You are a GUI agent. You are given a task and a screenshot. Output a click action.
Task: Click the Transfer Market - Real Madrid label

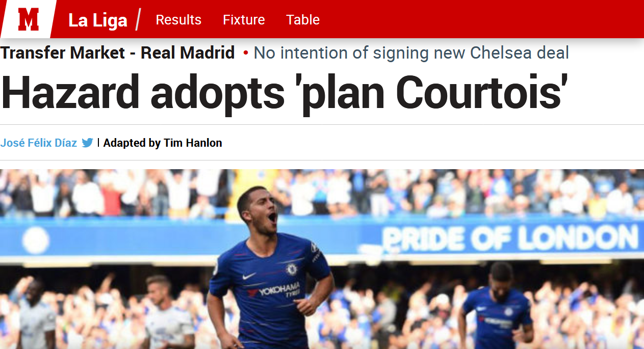point(117,52)
